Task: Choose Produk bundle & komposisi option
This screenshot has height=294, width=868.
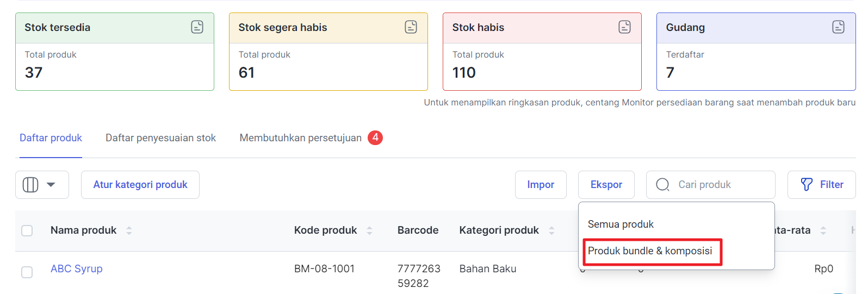Action: (650, 251)
